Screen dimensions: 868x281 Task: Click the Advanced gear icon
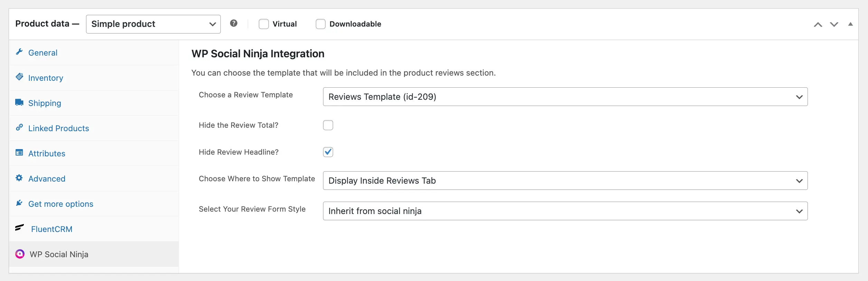tap(19, 178)
